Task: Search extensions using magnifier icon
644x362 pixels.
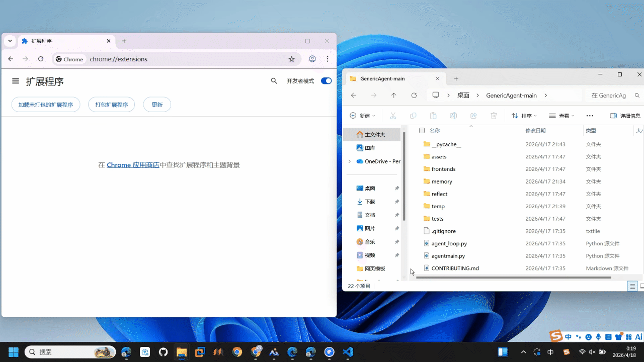Action: 274,81
